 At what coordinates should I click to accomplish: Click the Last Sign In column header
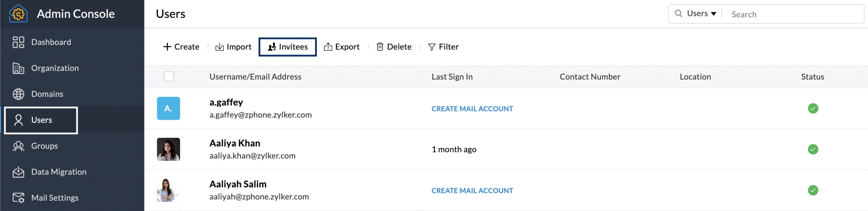click(x=452, y=77)
